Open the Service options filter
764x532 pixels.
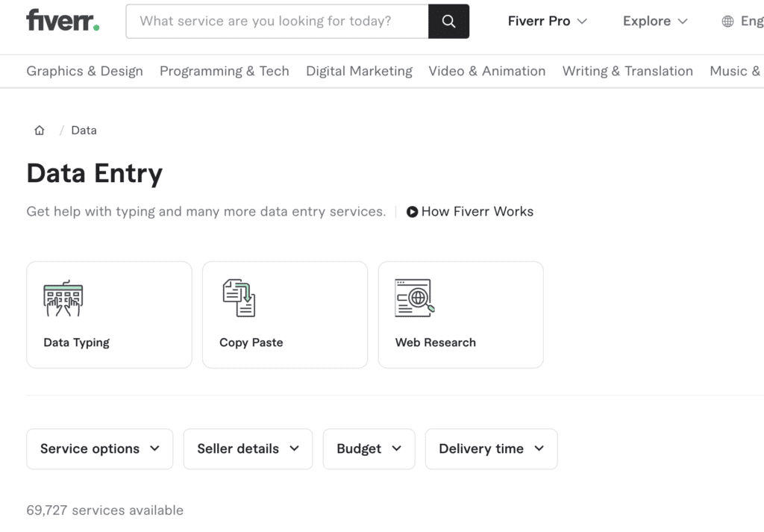pyautogui.click(x=99, y=448)
